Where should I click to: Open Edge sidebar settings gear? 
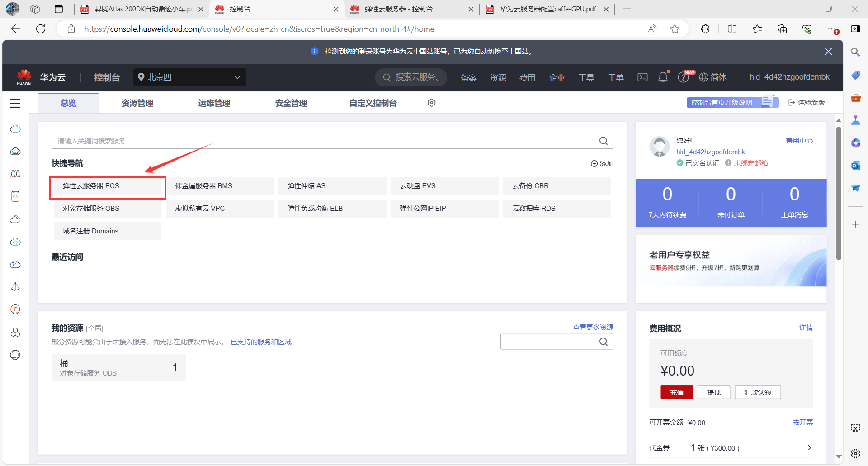click(x=855, y=453)
